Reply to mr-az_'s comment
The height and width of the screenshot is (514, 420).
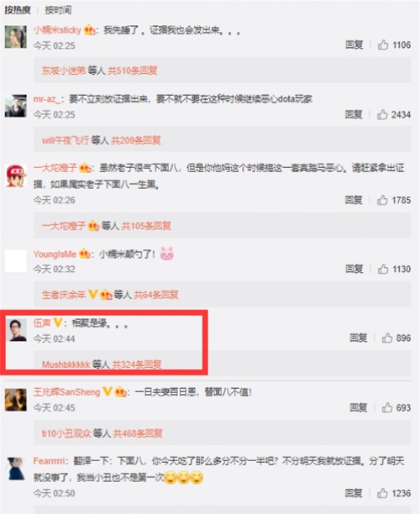pos(354,114)
